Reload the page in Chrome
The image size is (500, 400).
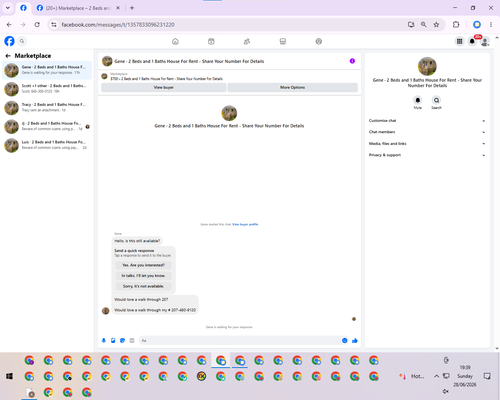[x=37, y=25]
